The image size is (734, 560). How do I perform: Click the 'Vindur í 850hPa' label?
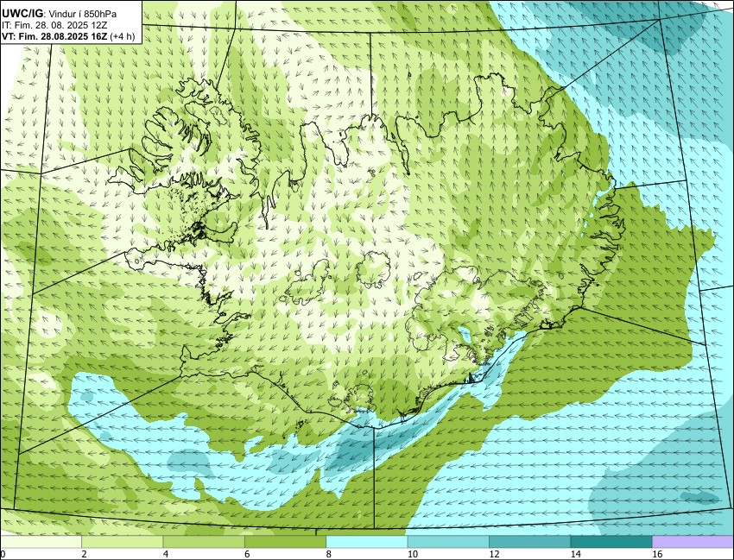(x=82, y=14)
